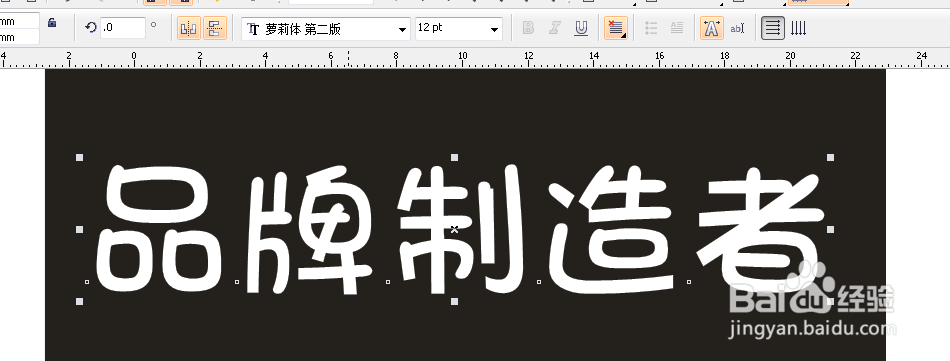
Task: Toggle the lock ratio padlock icon
Action: click(52, 23)
